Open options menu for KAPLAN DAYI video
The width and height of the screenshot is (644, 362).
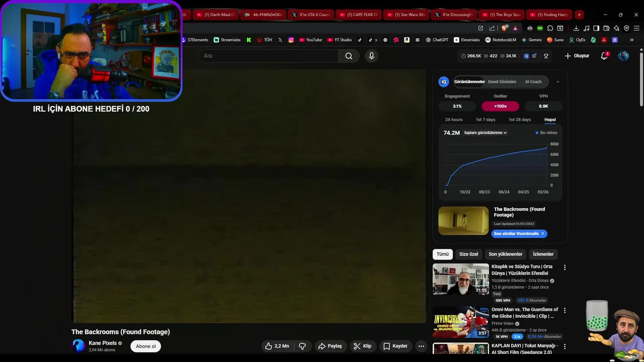(x=565, y=346)
